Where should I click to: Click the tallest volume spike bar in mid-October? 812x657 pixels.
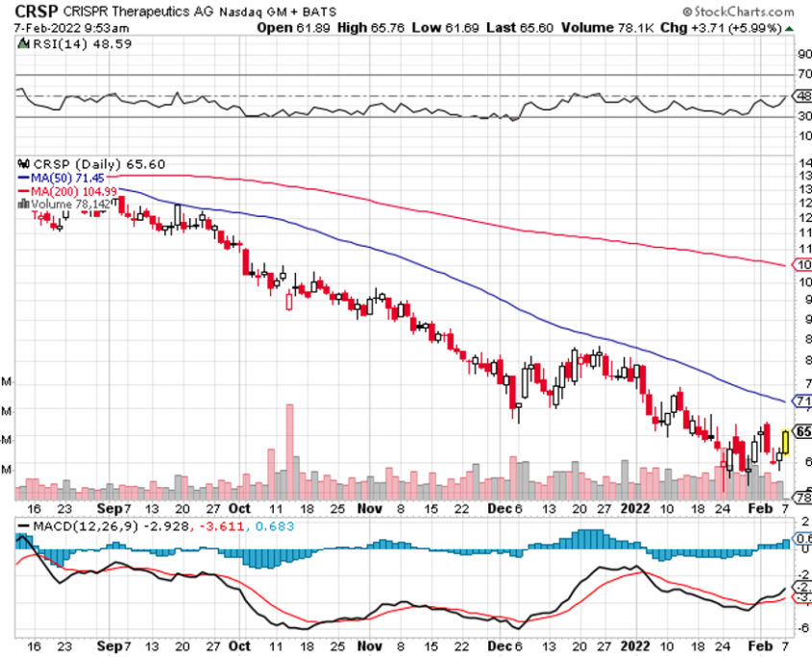pyautogui.click(x=289, y=452)
